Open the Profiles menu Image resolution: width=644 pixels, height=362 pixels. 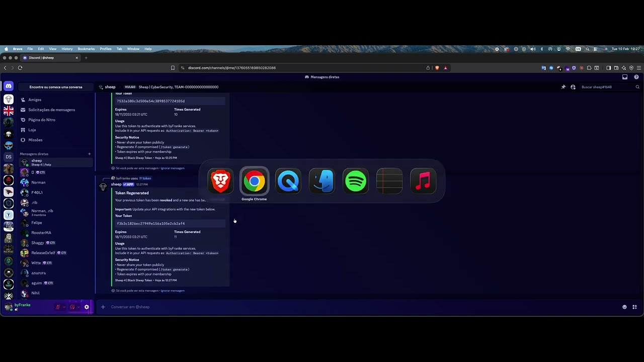click(106, 49)
